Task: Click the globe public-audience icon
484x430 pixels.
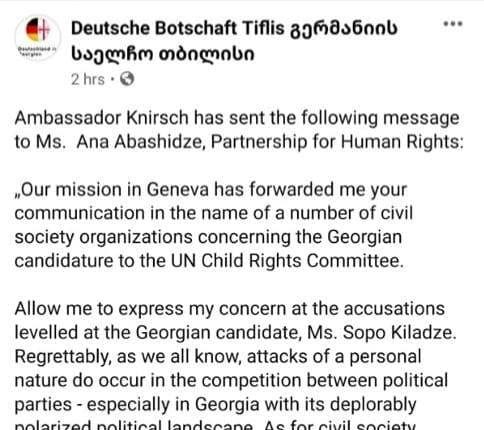Action: pos(127,79)
